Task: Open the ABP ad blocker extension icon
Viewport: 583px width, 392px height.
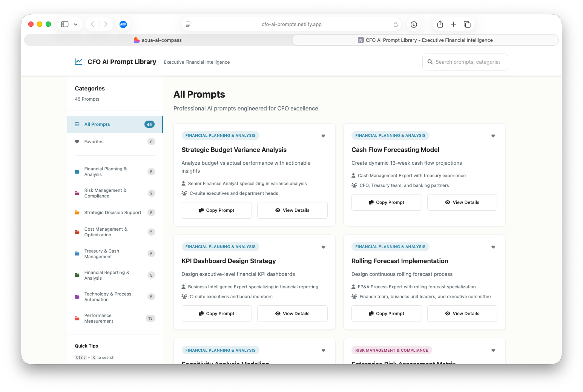Action: point(123,24)
